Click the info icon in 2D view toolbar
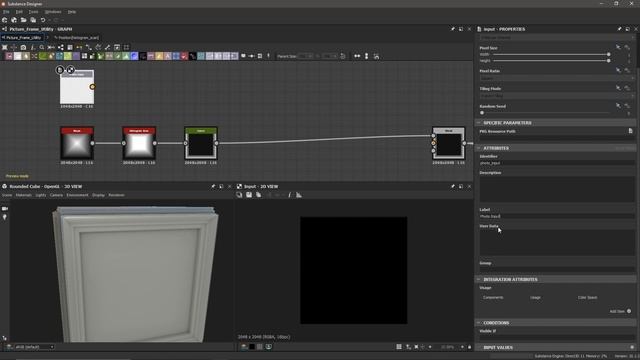Screen dimensions: 640x360 (x=289, y=195)
